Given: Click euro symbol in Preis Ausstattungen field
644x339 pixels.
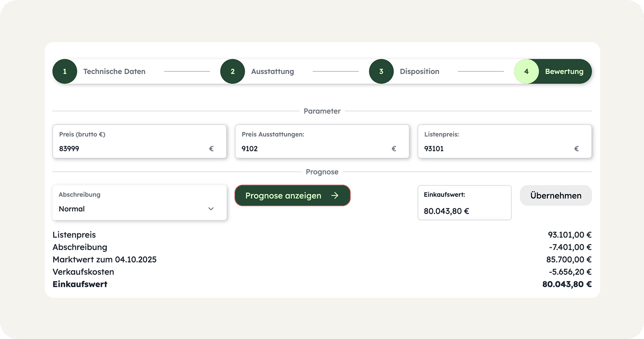Looking at the screenshot, I should pos(394,149).
